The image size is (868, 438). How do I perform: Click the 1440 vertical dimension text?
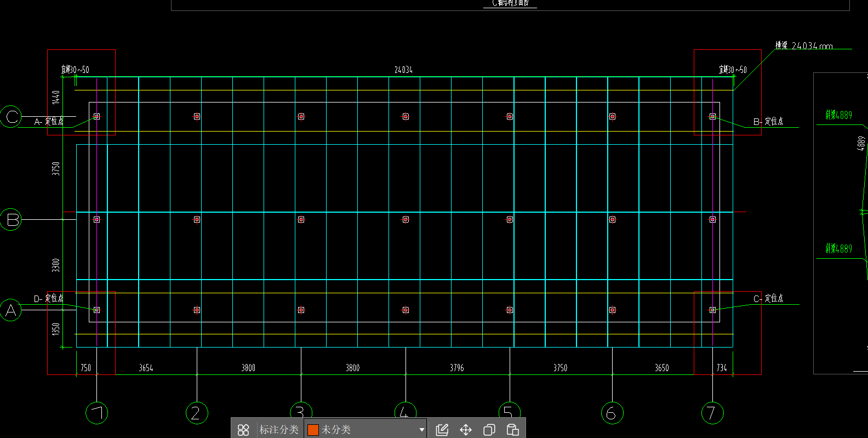pos(55,98)
